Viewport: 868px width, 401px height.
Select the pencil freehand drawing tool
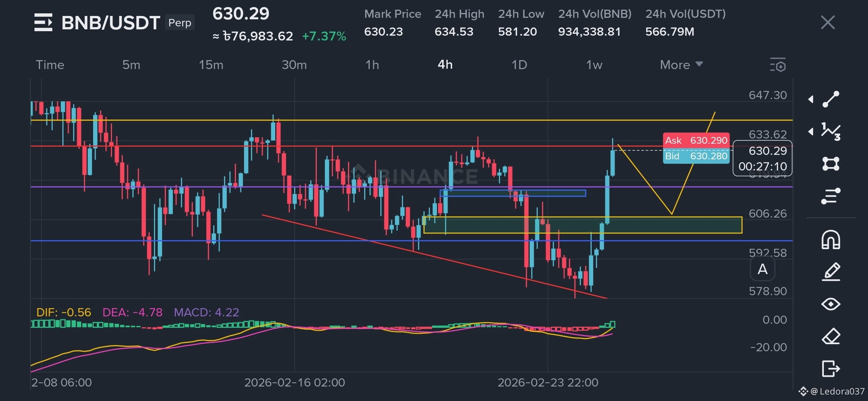coord(831,271)
